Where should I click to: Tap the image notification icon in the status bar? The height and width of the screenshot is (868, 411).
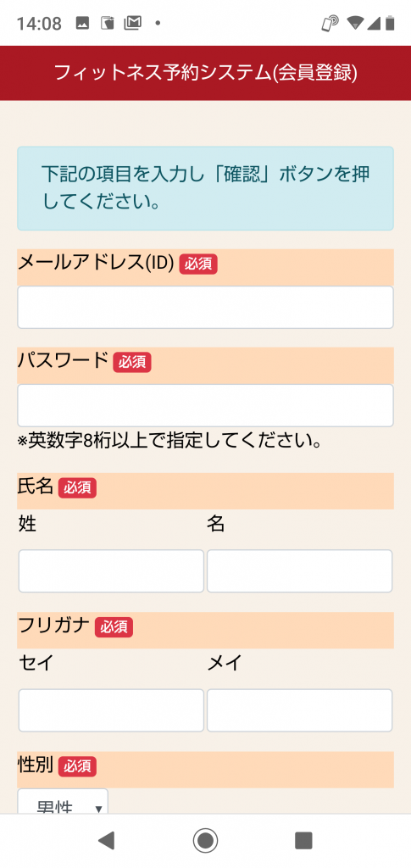point(82,23)
